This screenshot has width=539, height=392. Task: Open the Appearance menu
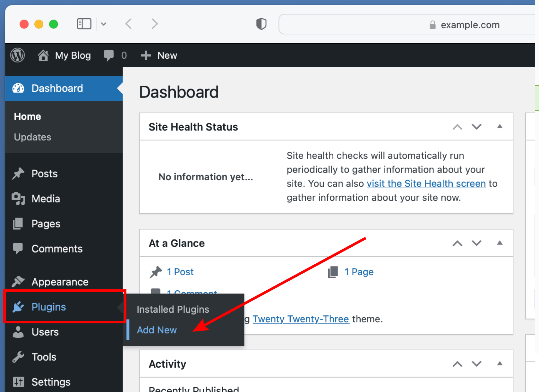(x=64, y=282)
